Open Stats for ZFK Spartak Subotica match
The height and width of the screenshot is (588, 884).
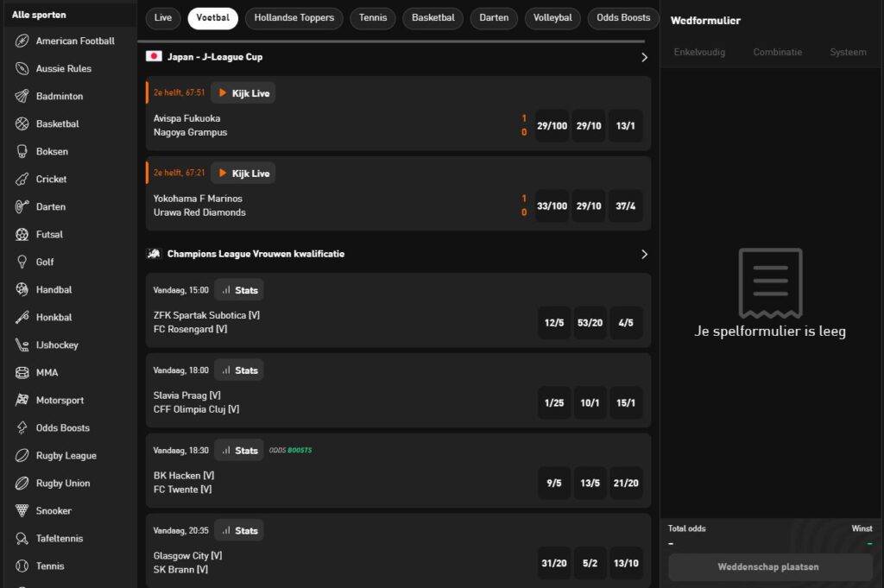click(239, 290)
